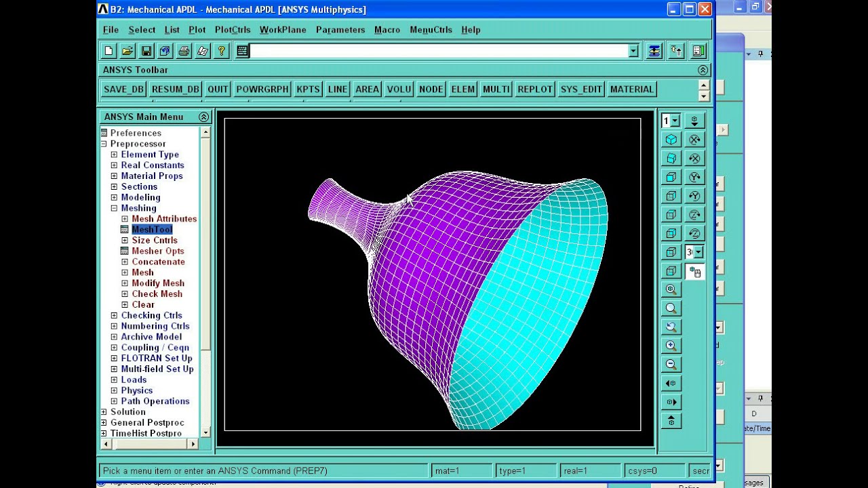Open the active window number dropdown
868x488 pixels.
675,121
